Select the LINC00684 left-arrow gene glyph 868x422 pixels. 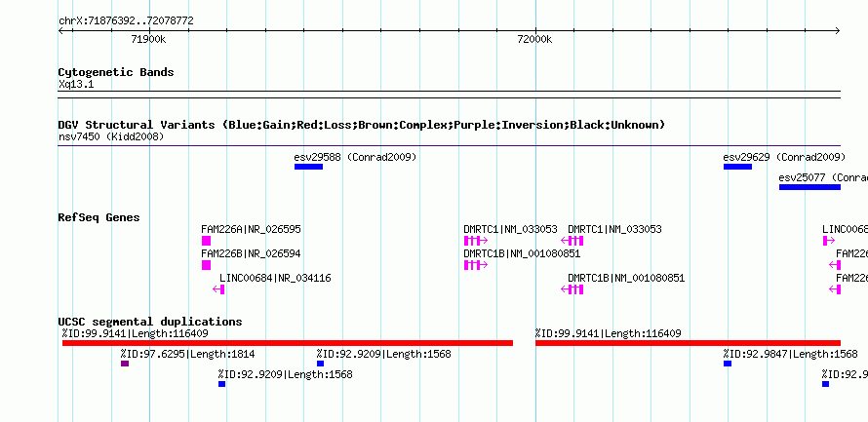click(218, 289)
